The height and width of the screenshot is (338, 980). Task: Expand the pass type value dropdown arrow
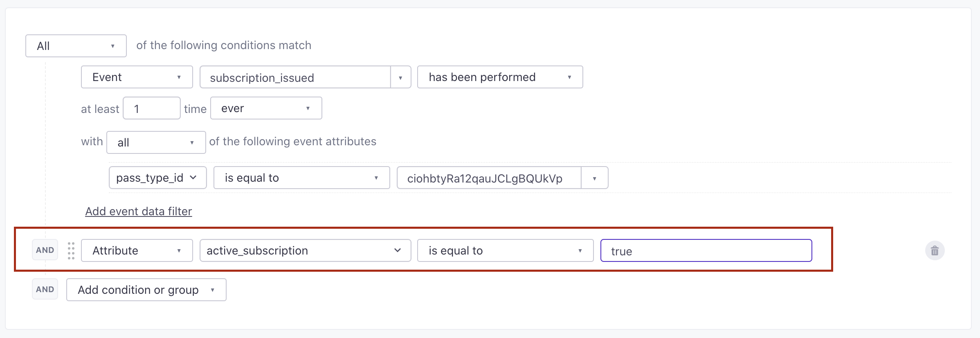[594, 178]
